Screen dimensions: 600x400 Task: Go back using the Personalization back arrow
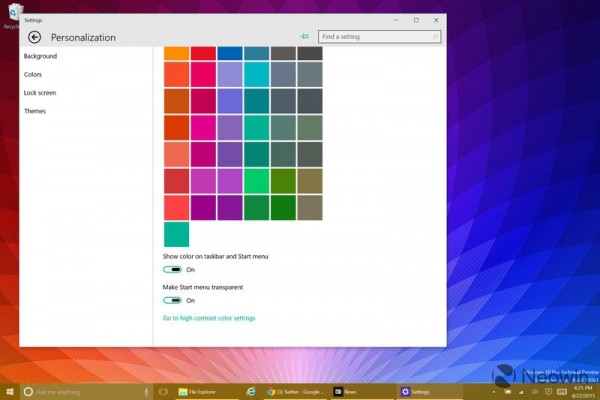coord(34,37)
